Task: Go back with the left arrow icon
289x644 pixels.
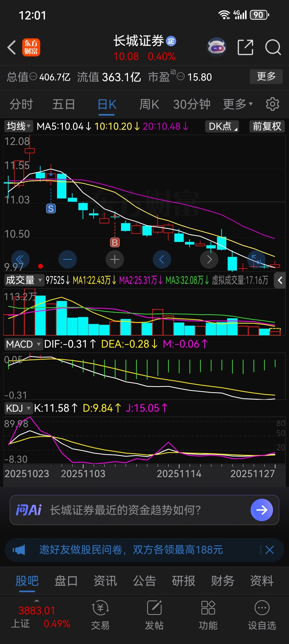Action: point(11,48)
